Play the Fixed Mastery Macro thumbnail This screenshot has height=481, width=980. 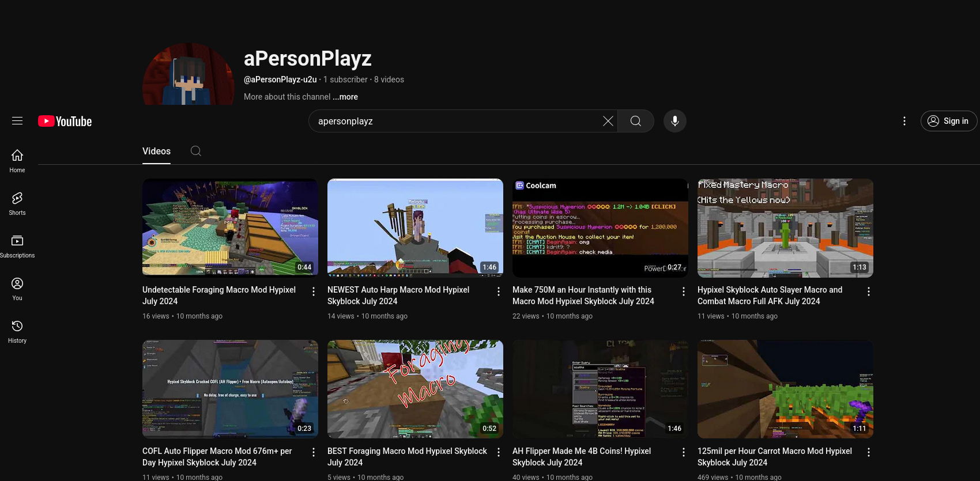click(785, 228)
